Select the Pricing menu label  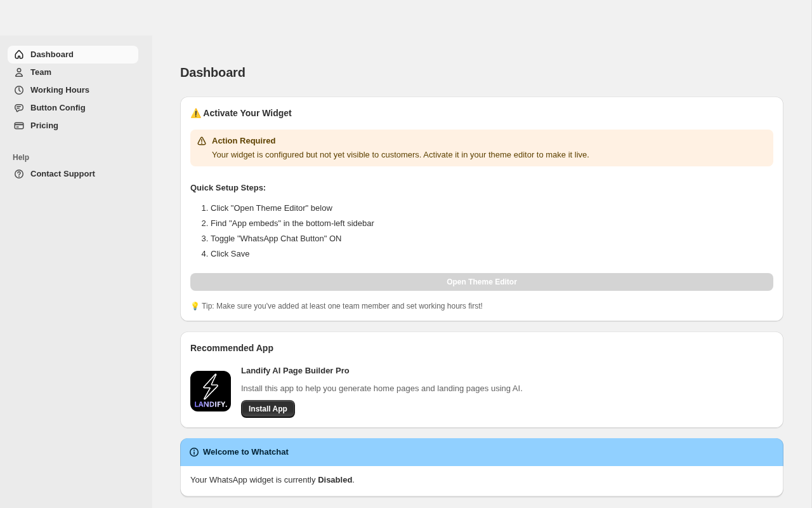click(44, 126)
